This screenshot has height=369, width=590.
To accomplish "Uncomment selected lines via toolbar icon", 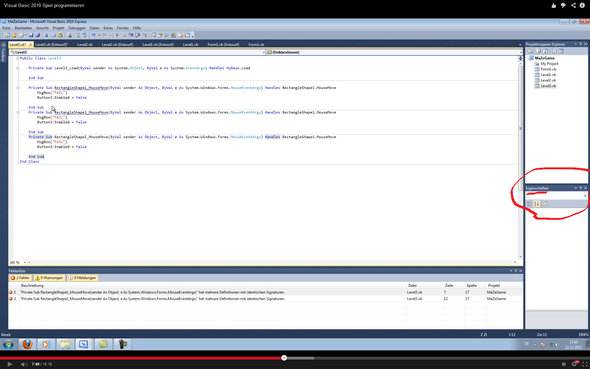I will 85,35.
